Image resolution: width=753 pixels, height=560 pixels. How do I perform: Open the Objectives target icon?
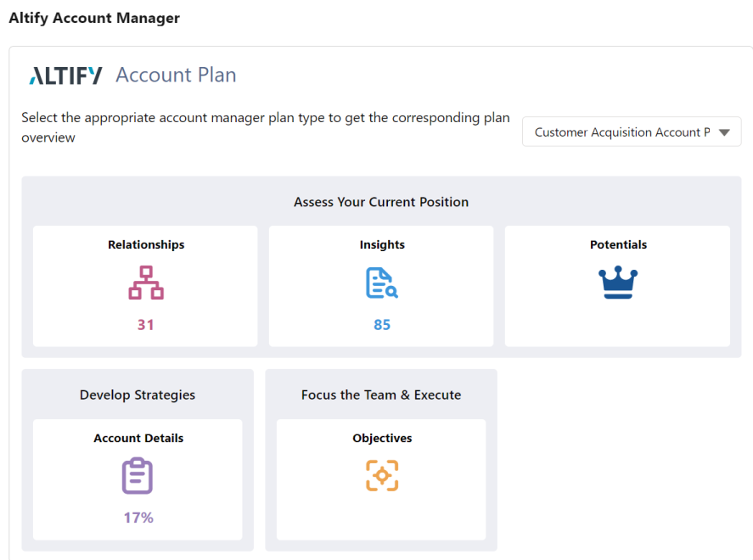(x=382, y=475)
